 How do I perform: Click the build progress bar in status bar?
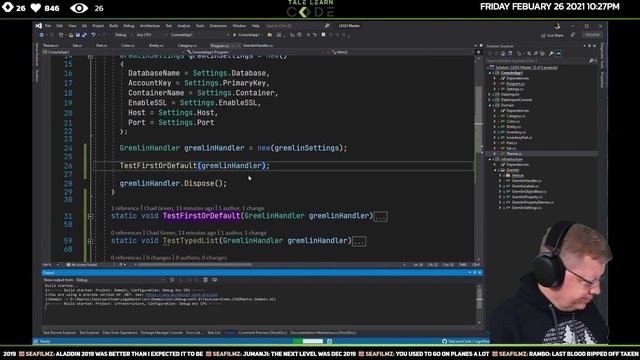point(308,341)
